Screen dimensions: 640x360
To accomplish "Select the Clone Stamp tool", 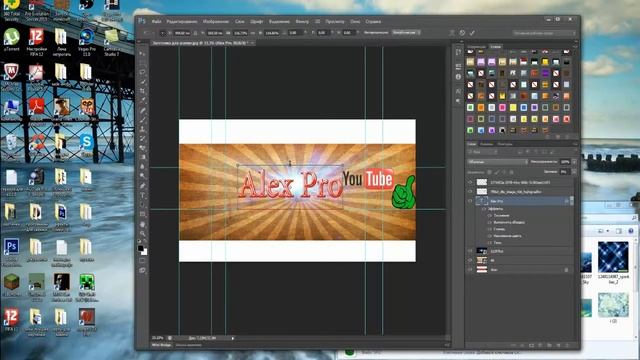I will (142, 129).
